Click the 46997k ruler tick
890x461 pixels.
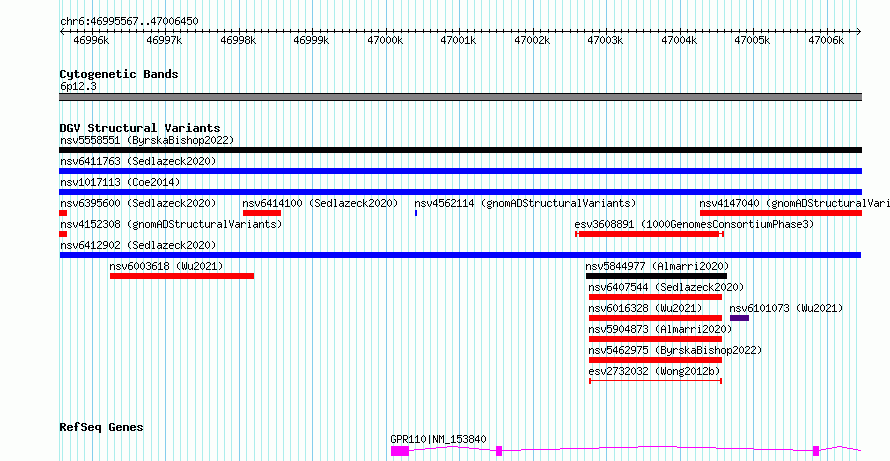tap(164, 40)
